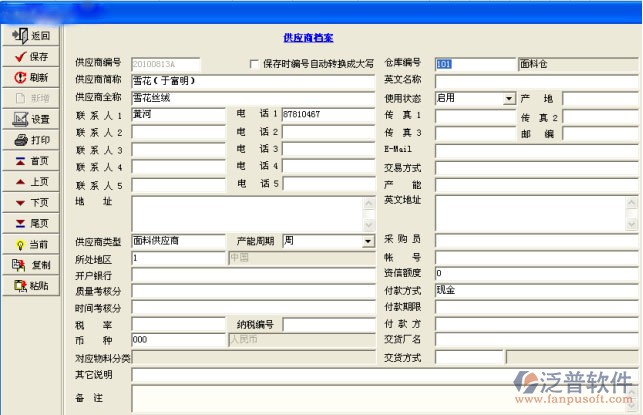Click the 传真 1 input field
This screenshot has height=415, width=643.
point(475,116)
